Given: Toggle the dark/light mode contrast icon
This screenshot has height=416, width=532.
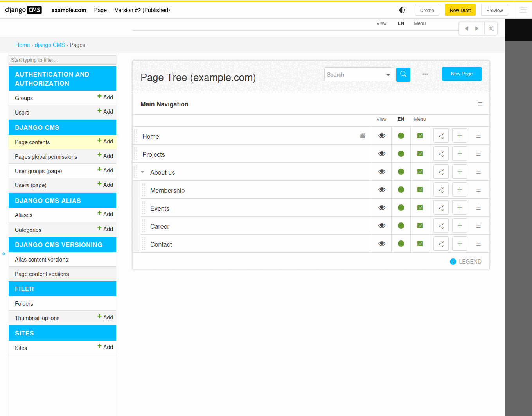Looking at the screenshot, I should pos(402,10).
